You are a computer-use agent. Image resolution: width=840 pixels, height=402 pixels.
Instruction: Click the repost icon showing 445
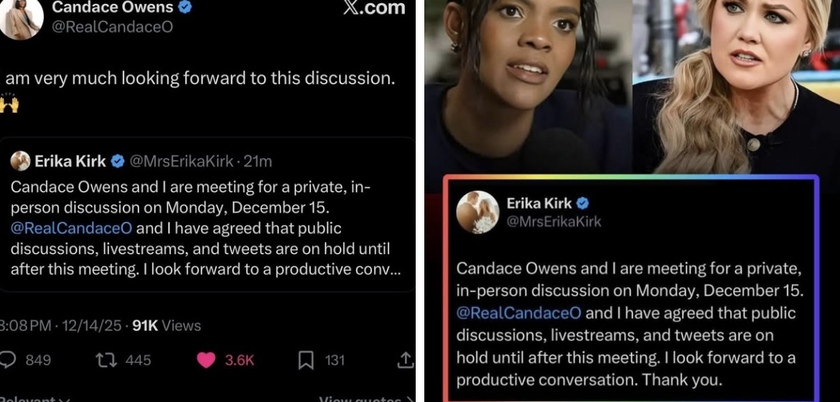pyautogui.click(x=106, y=360)
